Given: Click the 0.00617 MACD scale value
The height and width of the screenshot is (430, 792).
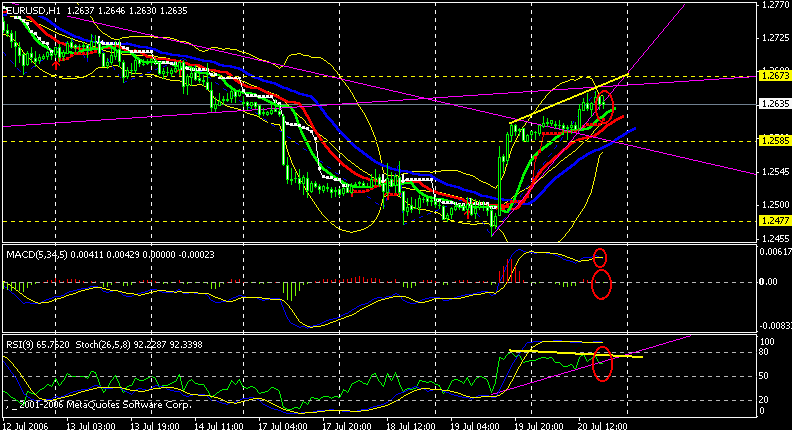Looking at the screenshot, I should tap(776, 251).
